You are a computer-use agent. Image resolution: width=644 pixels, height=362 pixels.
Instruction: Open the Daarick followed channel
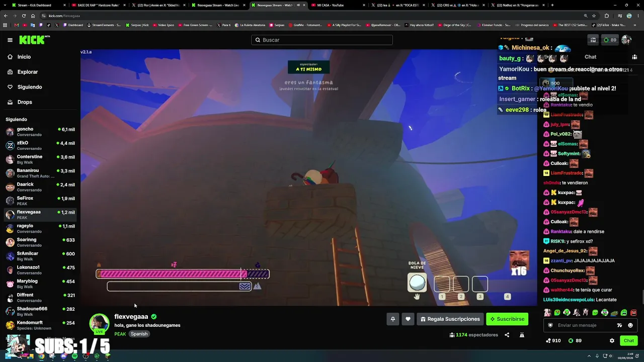40,188
